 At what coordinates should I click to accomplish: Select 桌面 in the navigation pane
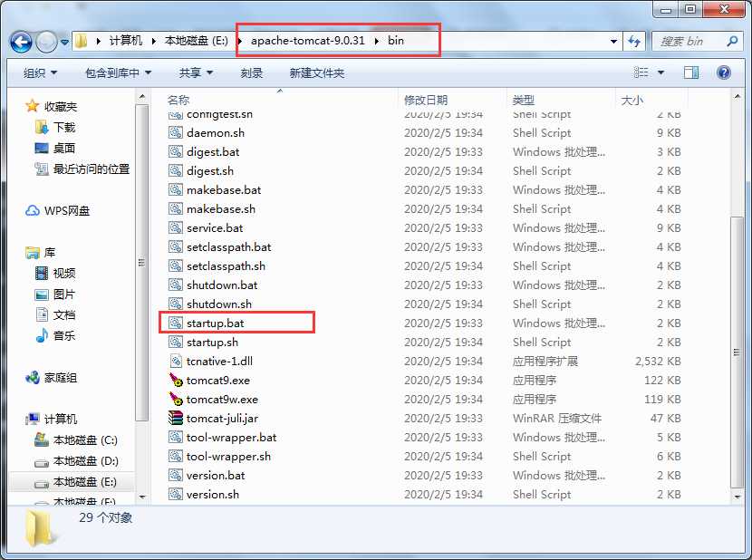[63, 148]
